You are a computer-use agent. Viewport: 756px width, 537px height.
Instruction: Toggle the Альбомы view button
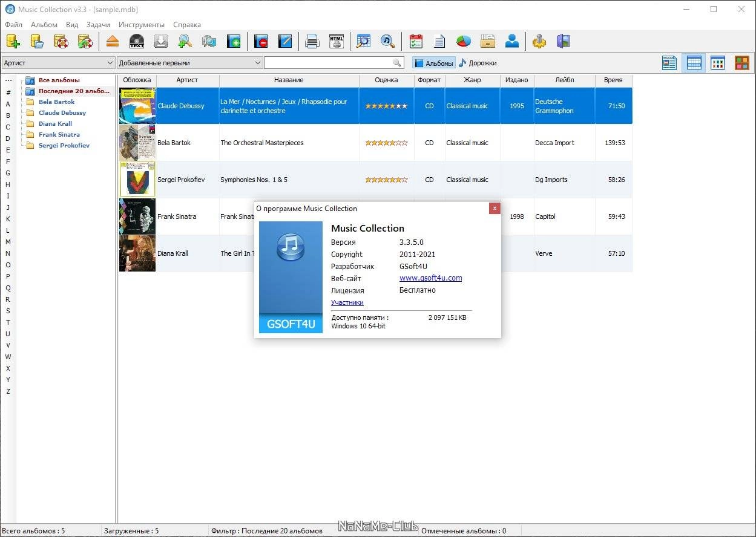[434, 63]
